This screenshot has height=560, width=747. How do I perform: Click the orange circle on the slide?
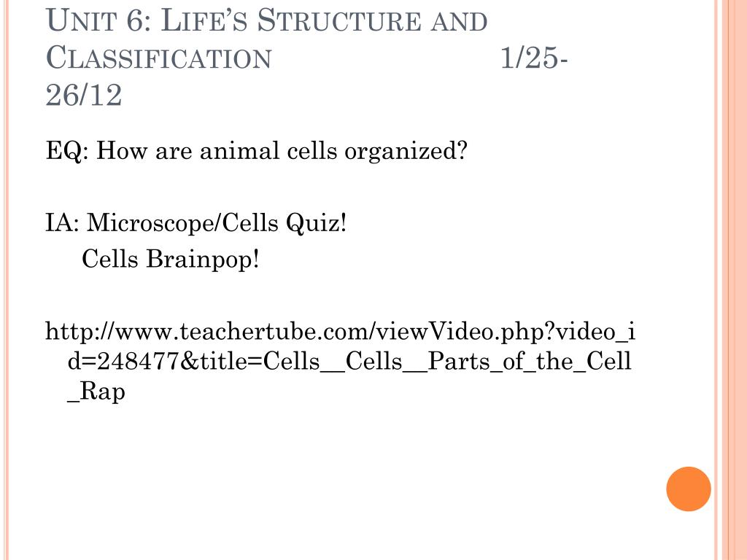[689, 489]
